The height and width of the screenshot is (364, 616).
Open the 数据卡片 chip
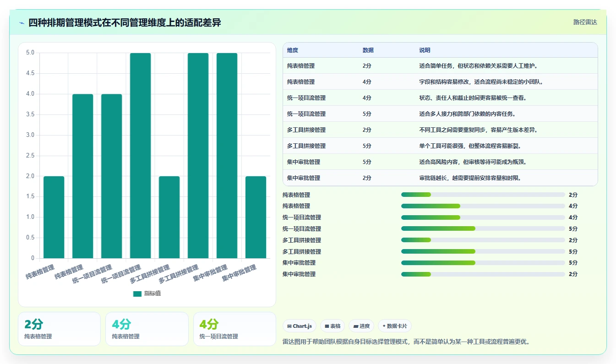[395, 326]
